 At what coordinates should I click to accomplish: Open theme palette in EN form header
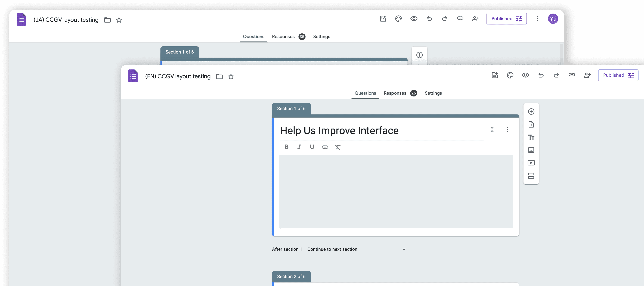click(510, 75)
